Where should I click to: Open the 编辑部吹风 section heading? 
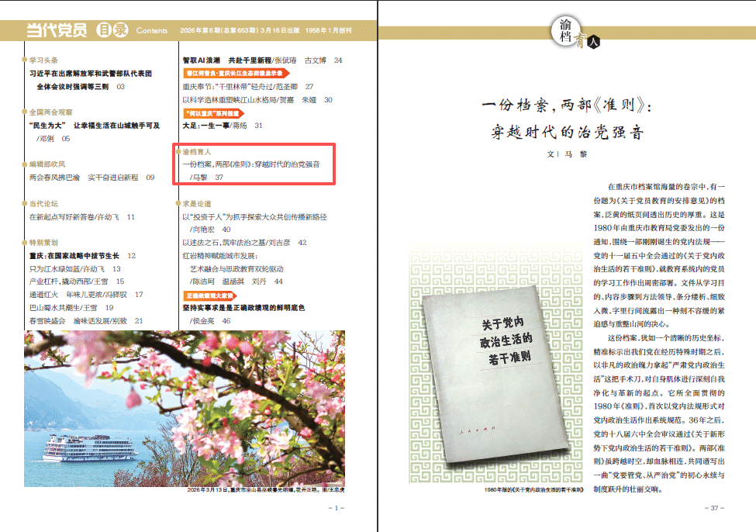(47, 164)
